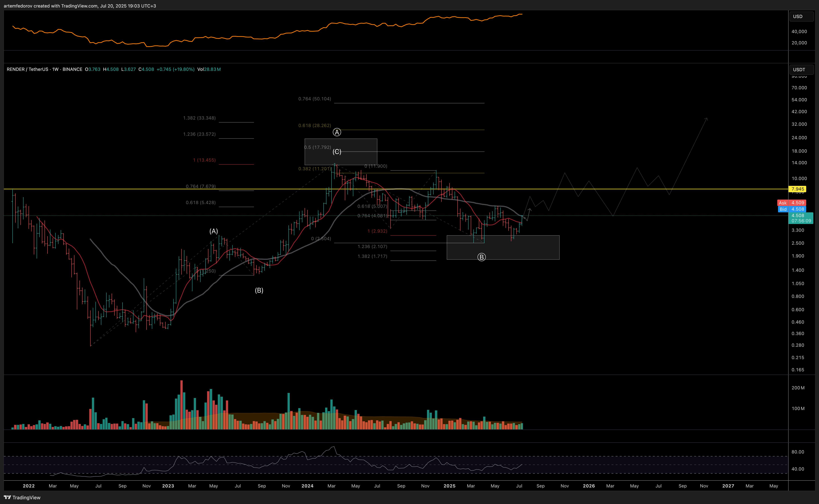819x504 pixels.
Task: Select the (A) wave label
Action: click(214, 231)
